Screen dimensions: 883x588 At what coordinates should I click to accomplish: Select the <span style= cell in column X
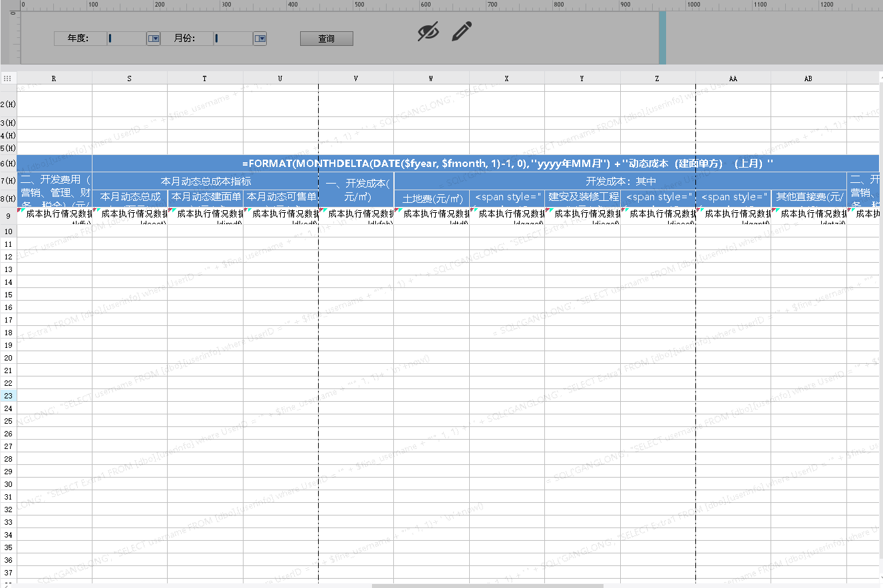(507, 198)
